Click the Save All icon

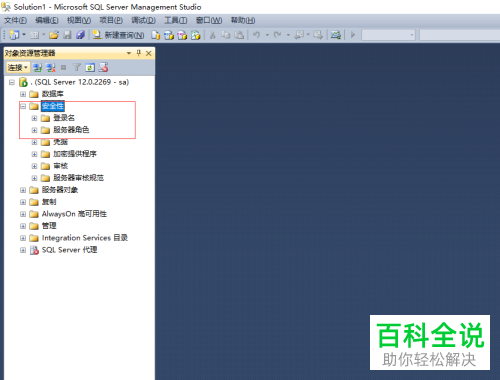(x=80, y=35)
